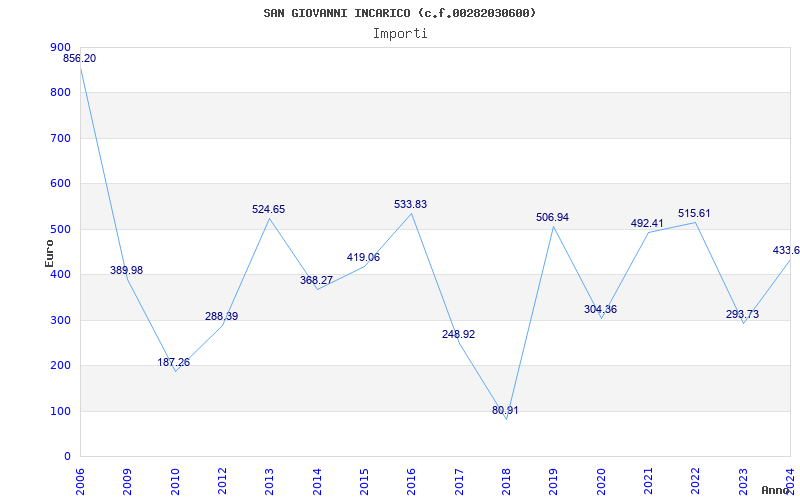Image resolution: width=800 pixels, height=500 pixels.
Task: Select the Anno x-axis title
Action: [x=776, y=490]
